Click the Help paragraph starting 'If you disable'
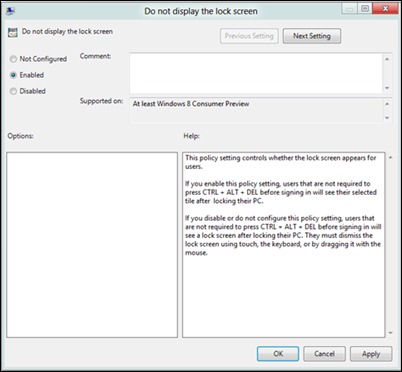The height and width of the screenshot is (372, 402). pyautogui.click(x=283, y=235)
